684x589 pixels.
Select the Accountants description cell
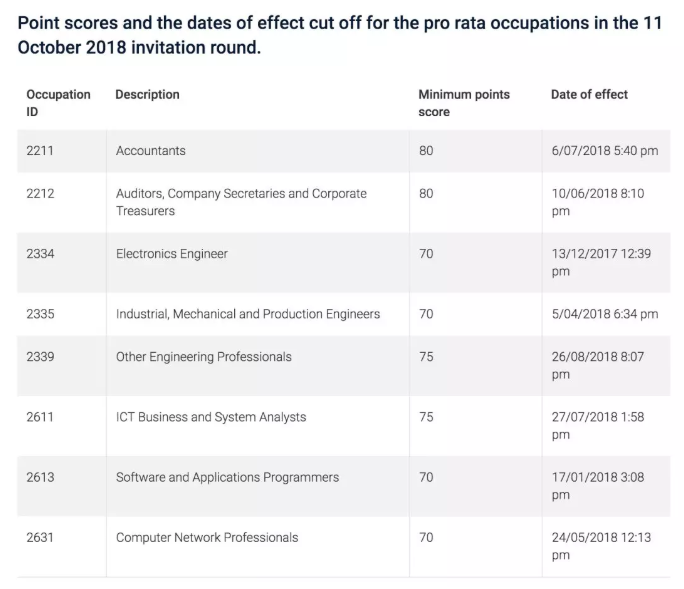point(151,151)
